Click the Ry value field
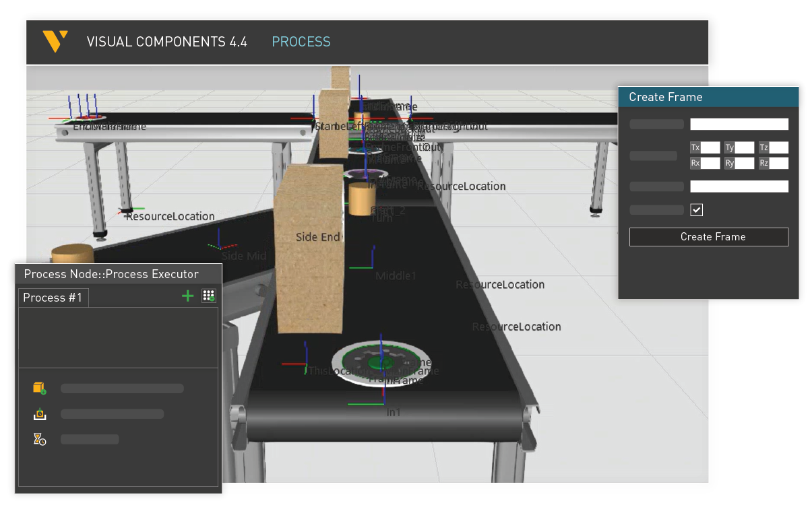 pyautogui.click(x=745, y=163)
